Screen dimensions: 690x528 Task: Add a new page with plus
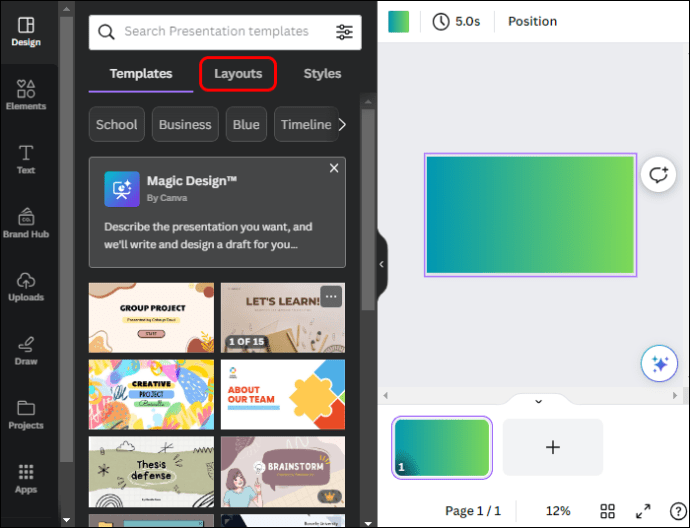(553, 447)
